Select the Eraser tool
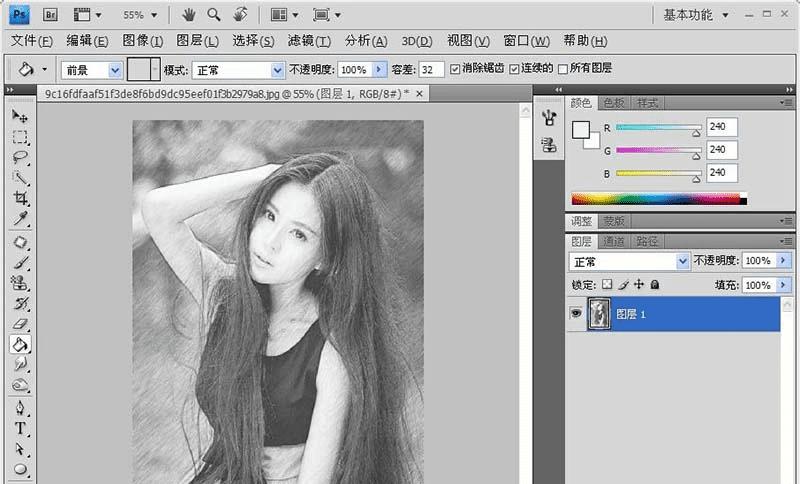This screenshot has width=800, height=484. (x=20, y=324)
